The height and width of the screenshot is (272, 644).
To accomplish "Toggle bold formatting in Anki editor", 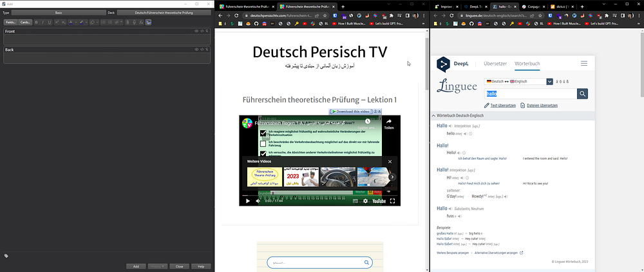I will (x=37, y=22).
